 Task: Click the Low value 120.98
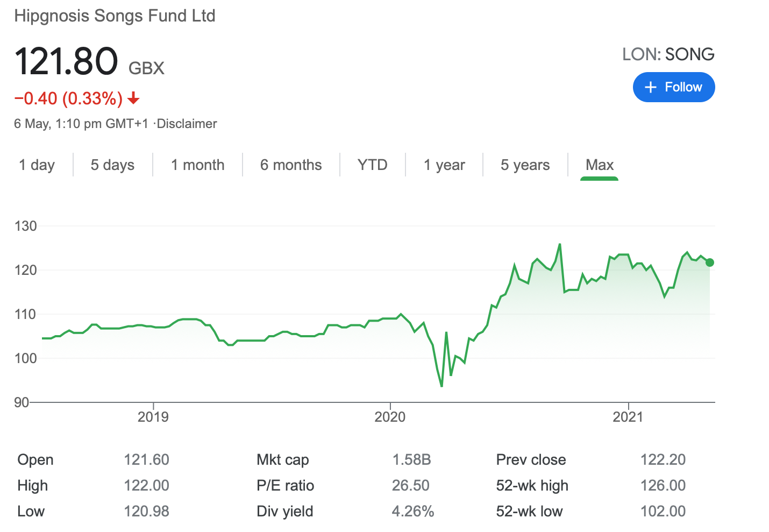click(146, 511)
